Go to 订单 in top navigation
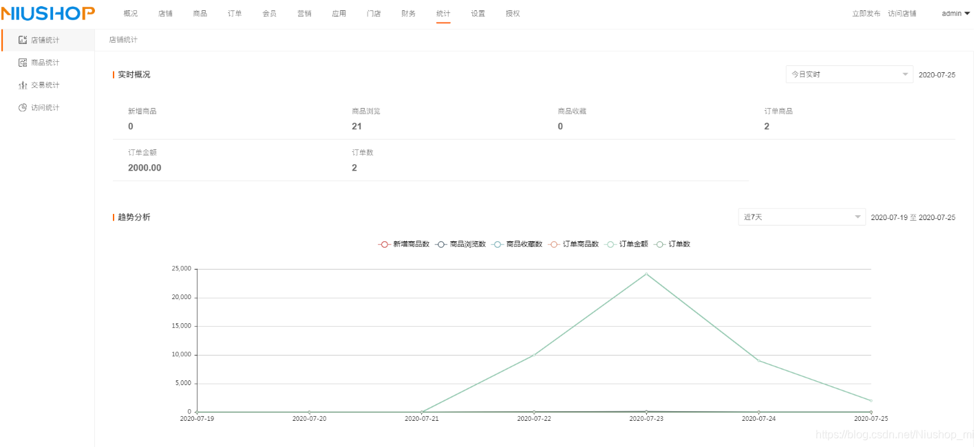Viewport: 980px width, 447px height. point(235,14)
